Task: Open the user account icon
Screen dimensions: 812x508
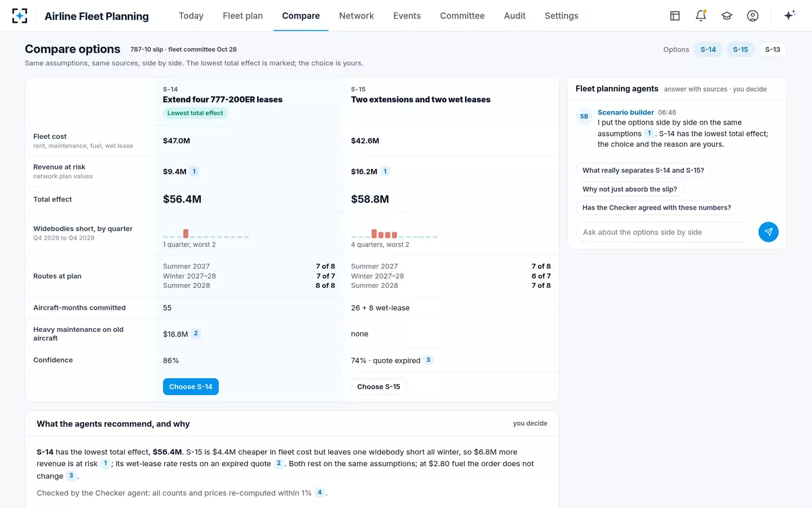Action: pyautogui.click(x=753, y=16)
